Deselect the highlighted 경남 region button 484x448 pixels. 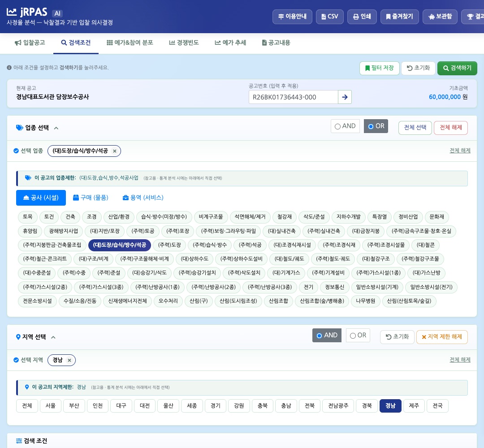(x=390, y=406)
